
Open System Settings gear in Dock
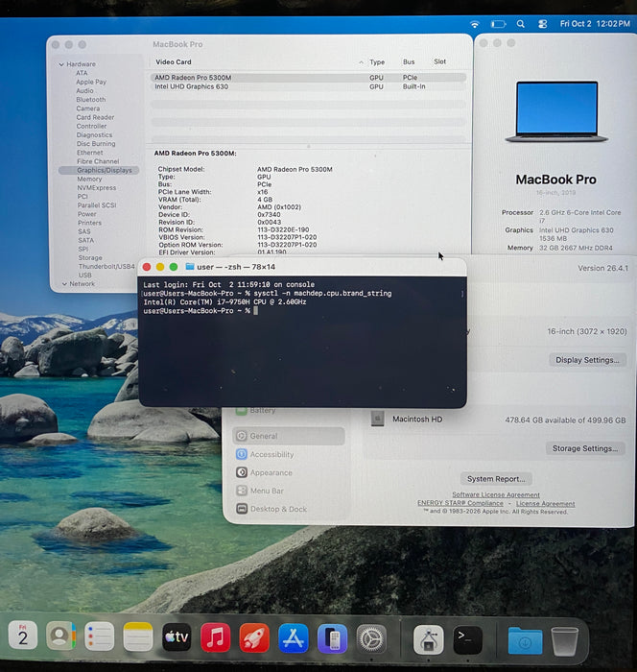(x=371, y=639)
